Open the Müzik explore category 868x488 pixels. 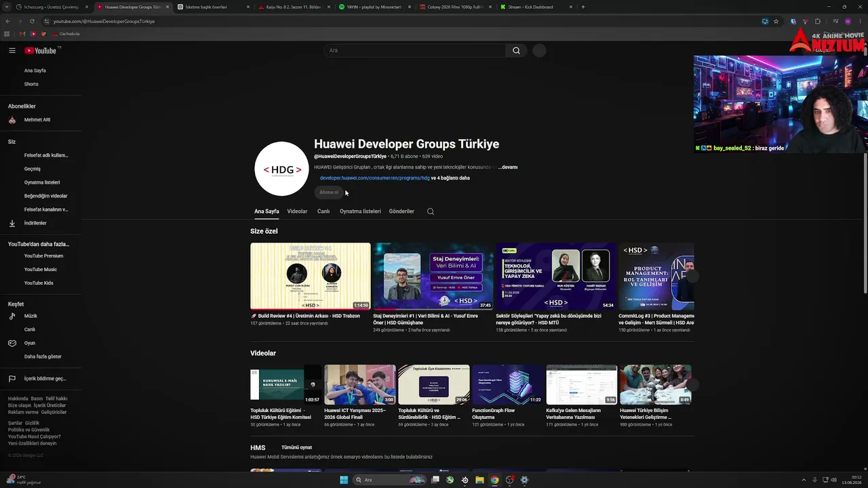tap(31, 316)
